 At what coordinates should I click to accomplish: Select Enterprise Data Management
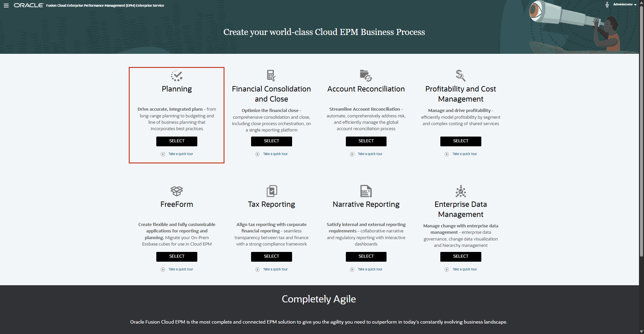click(461, 257)
